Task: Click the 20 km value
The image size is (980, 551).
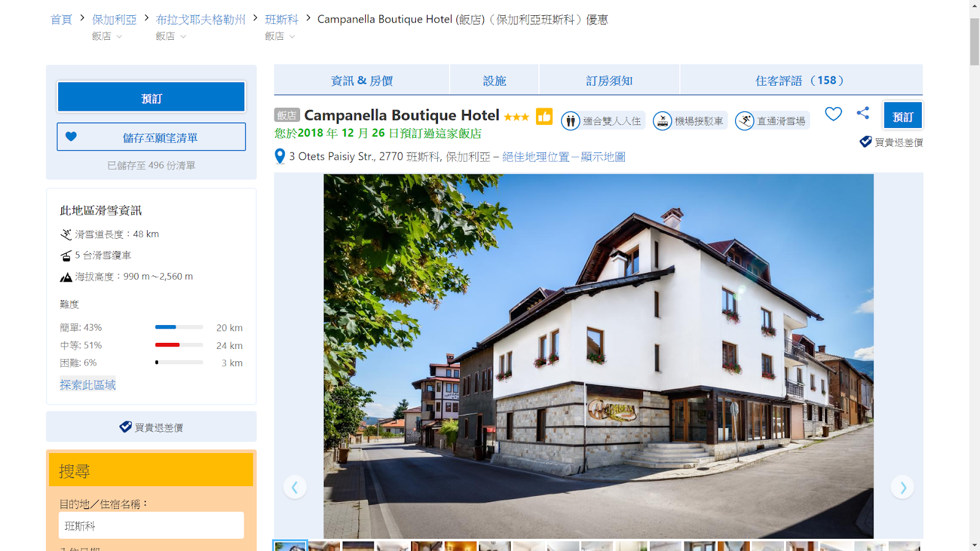Action: click(x=230, y=328)
